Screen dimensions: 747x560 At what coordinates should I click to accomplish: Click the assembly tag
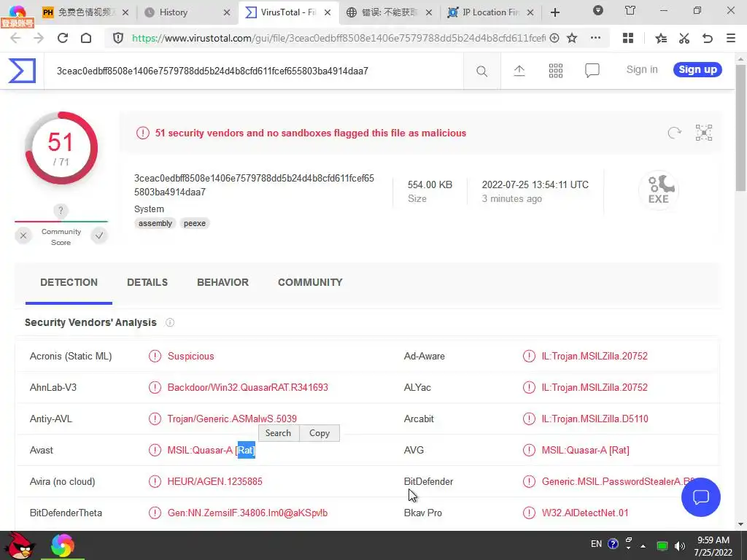click(155, 223)
